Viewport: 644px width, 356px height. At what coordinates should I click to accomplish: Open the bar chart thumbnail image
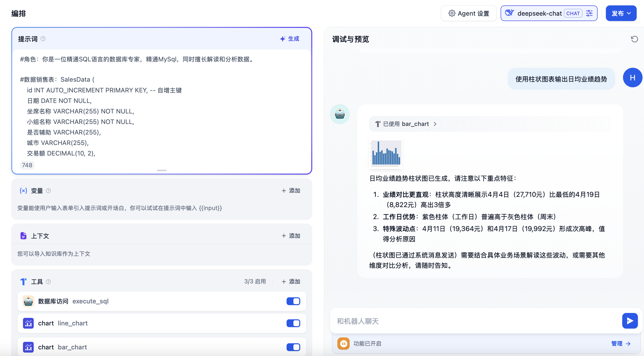386,153
